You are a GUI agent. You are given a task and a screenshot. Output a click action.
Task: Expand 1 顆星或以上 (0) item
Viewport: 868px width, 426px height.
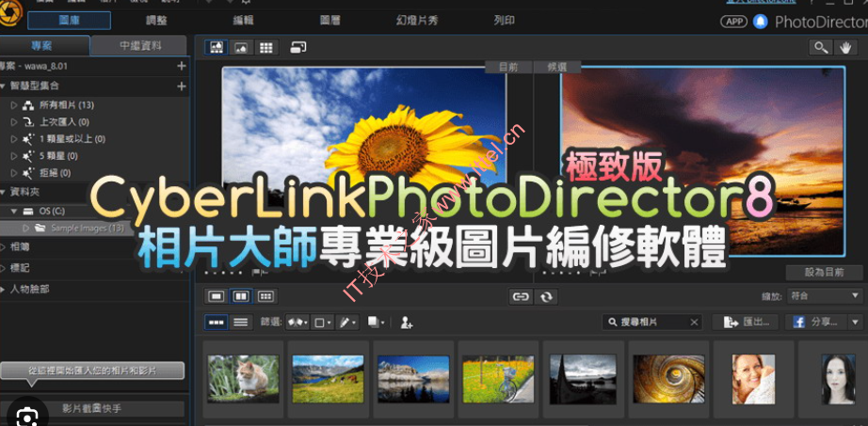14,139
